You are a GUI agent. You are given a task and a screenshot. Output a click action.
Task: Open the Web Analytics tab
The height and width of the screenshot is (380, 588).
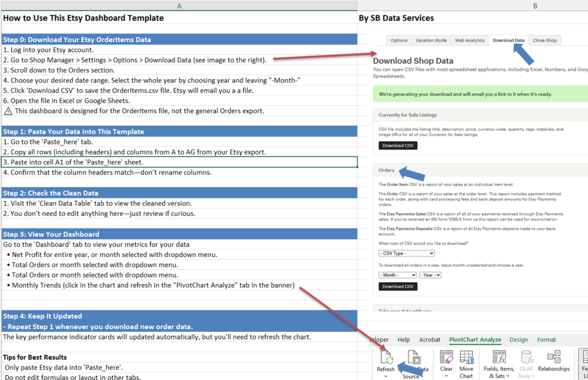pos(469,40)
